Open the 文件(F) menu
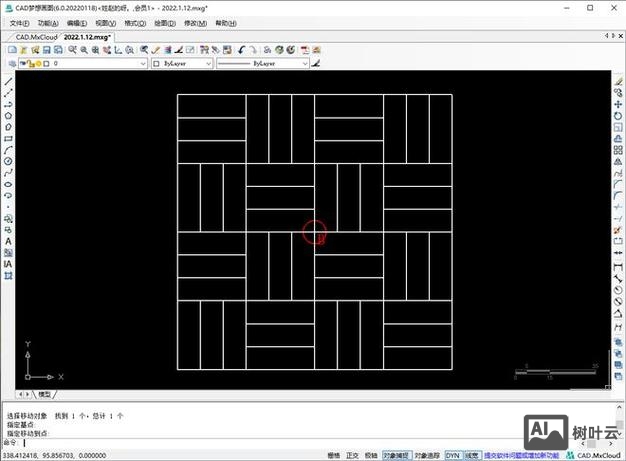Image resolution: width=626 pixels, height=461 pixels. [19, 23]
